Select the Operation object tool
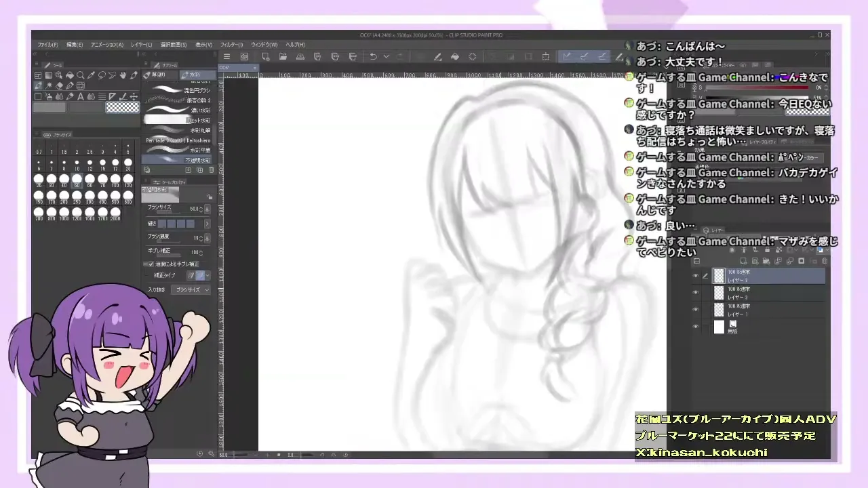The image size is (868, 488). (59, 75)
